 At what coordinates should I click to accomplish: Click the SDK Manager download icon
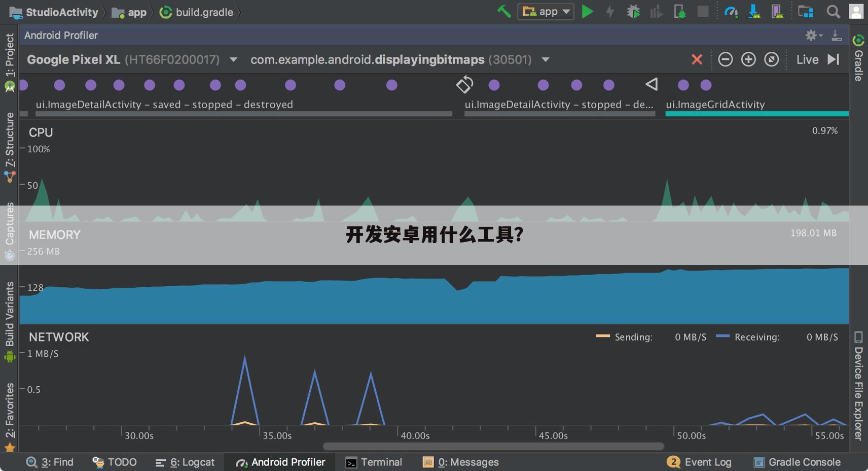click(x=754, y=12)
